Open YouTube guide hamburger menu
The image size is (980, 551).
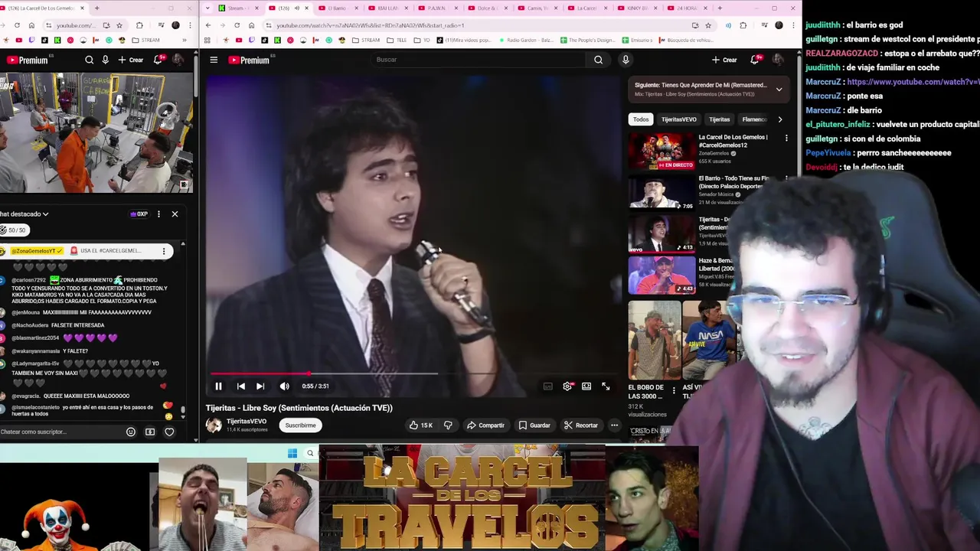[214, 60]
